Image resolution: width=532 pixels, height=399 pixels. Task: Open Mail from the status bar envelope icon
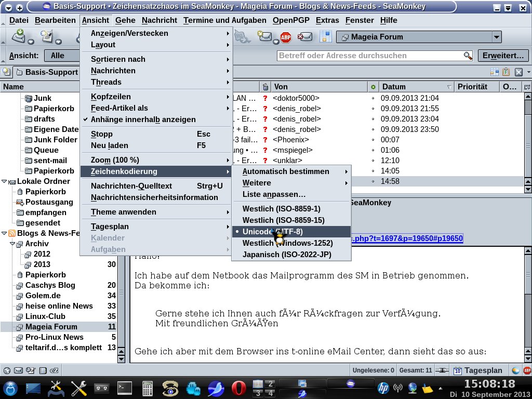click(x=18, y=370)
